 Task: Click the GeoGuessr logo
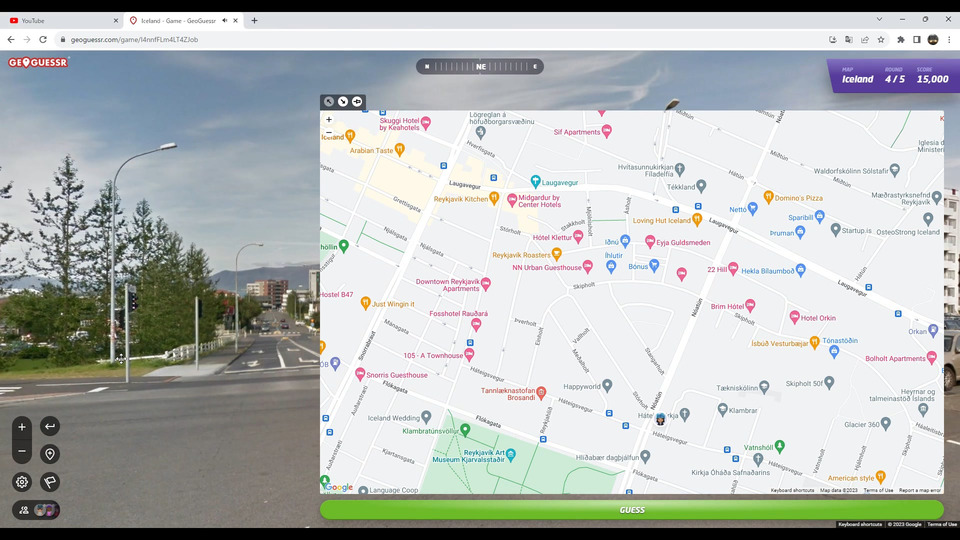[x=39, y=62]
